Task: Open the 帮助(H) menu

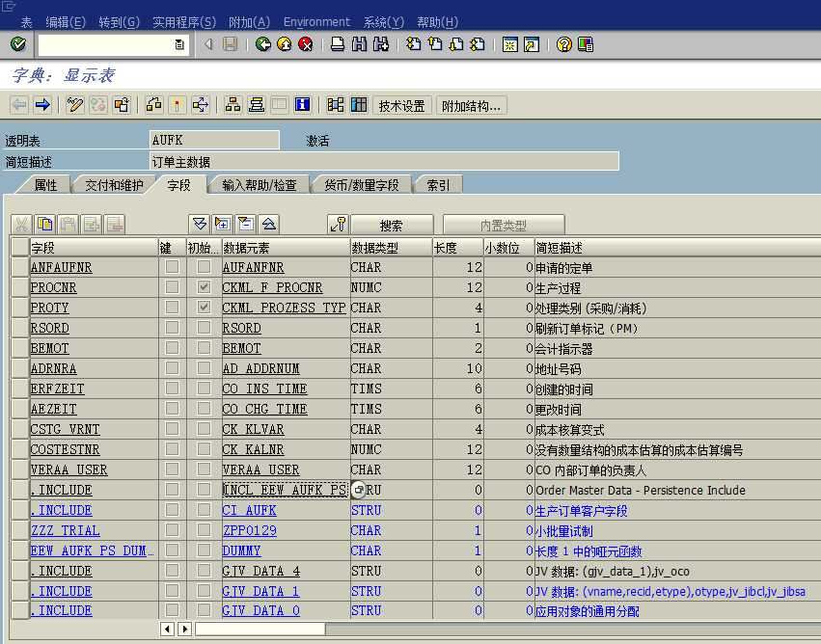Action: point(437,22)
